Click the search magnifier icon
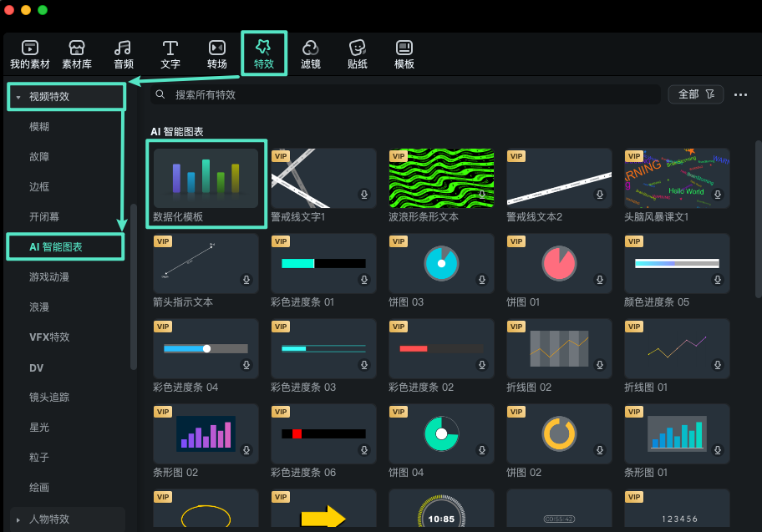The height and width of the screenshot is (532, 762). point(160,94)
